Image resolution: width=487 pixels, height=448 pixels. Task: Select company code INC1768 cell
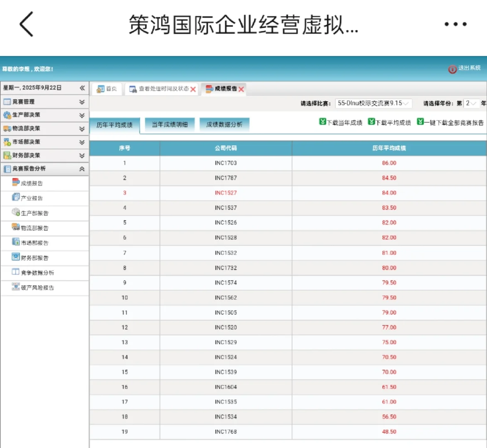(226, 432)
